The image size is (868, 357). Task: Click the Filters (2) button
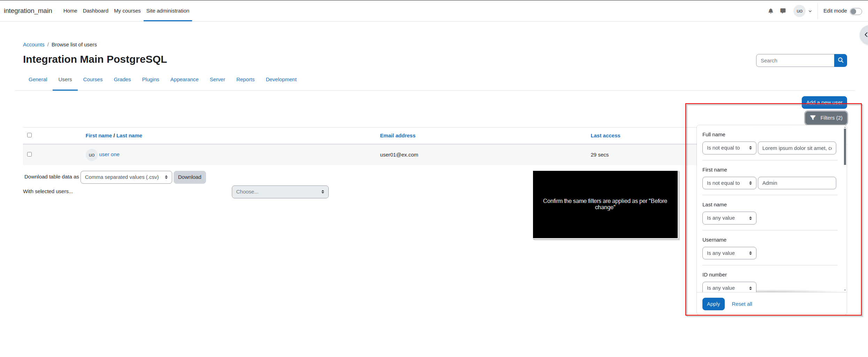point(826,118)
